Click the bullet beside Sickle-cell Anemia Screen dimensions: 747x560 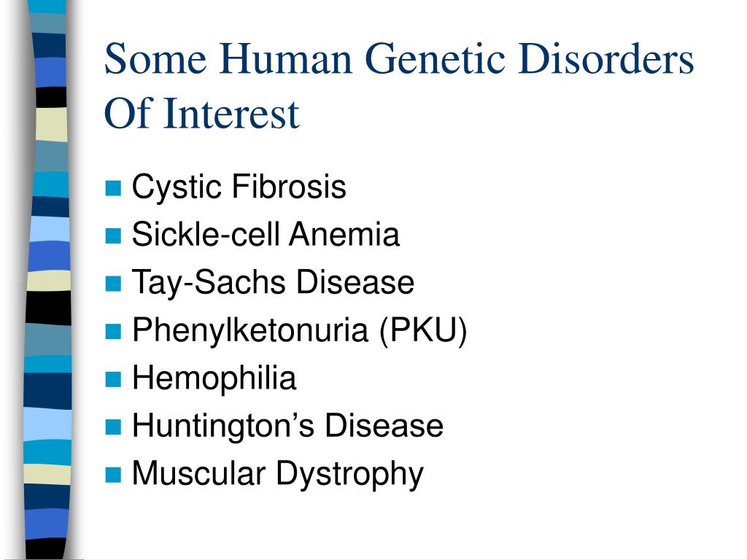[113, 236]
